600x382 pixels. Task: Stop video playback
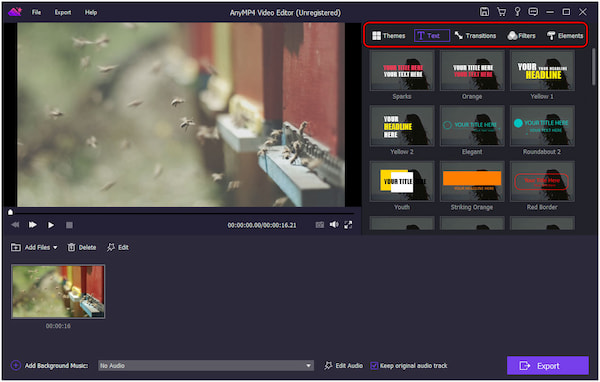(69, 225)
